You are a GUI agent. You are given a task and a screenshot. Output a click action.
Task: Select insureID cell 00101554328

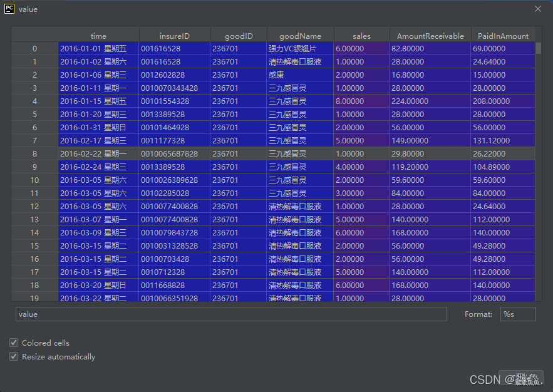175,101
